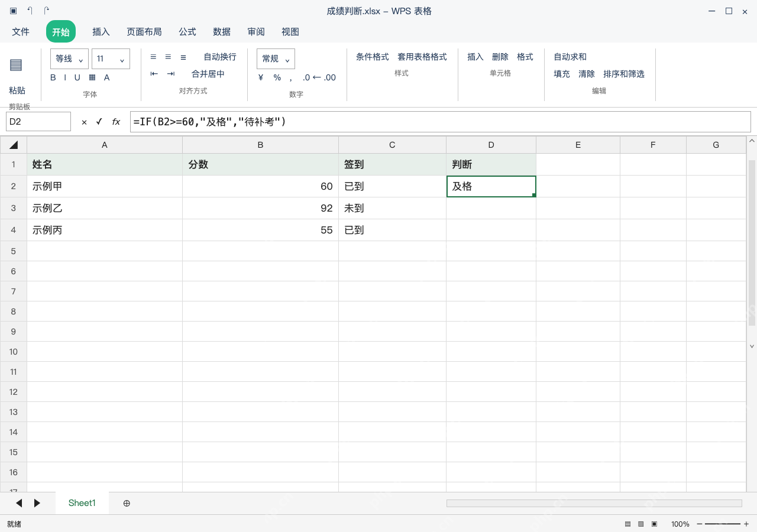Apply the comma thousands separator style
757x532 pixels.
[290, 78]
